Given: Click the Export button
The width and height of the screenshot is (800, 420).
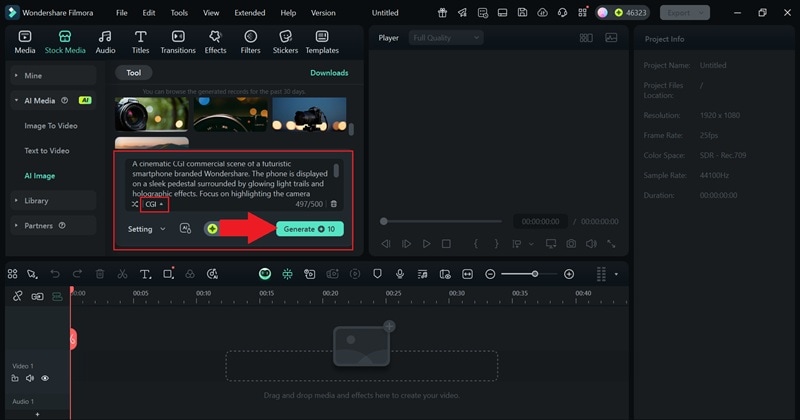Looking at the screenshot, I should tap(685, 13).
